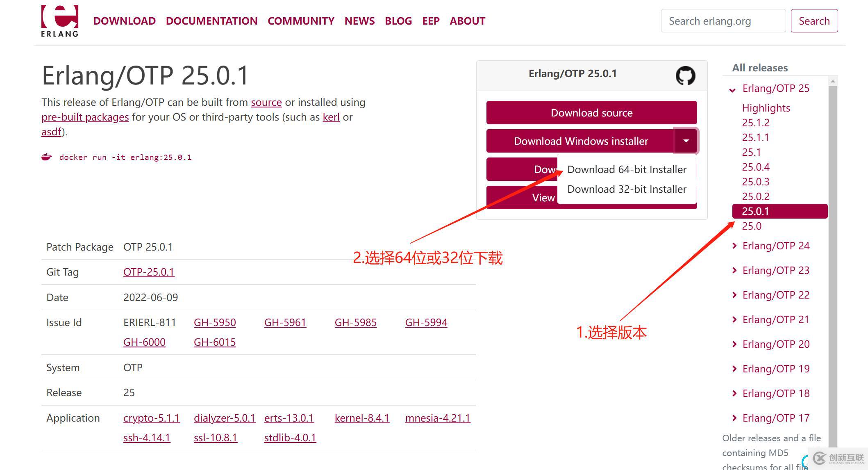Collapse the Erlang/OTP 25 release group
The width and height of the screenshot is (868, 470).
pyautogui.click(x=733, y=89)
